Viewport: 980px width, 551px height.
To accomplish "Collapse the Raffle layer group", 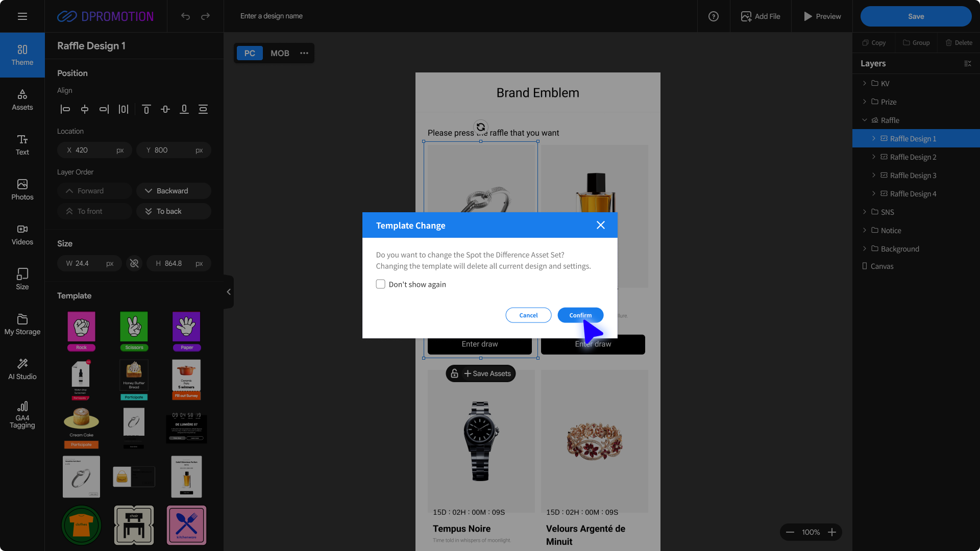I will pos(865,120).
